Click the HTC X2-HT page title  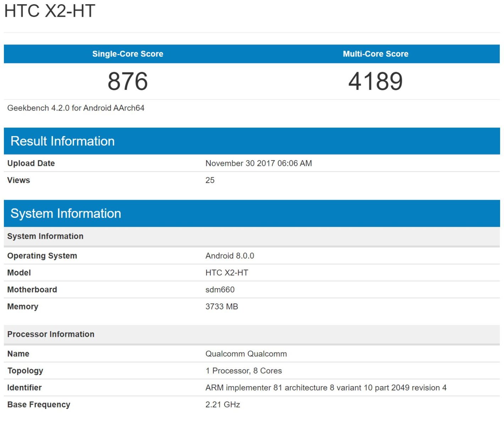point(50,11)
